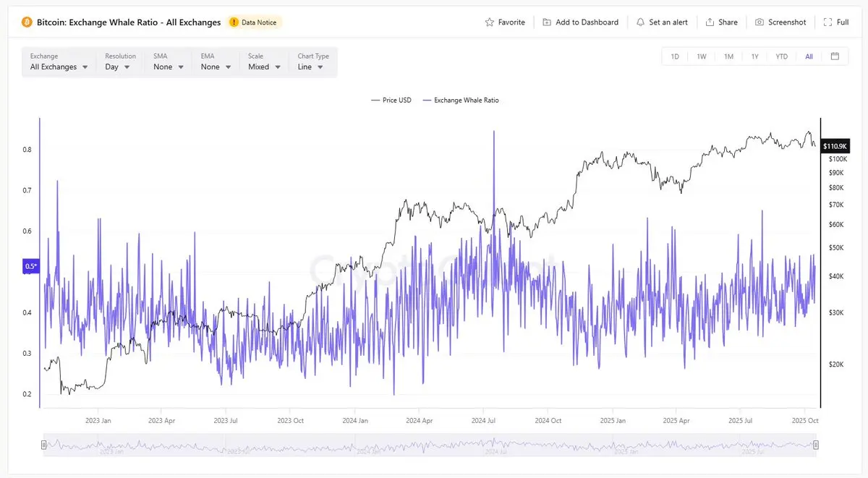Select the 1Y time range
The width and height of the screenshot is (868, 478).
(x=754, y=56)
